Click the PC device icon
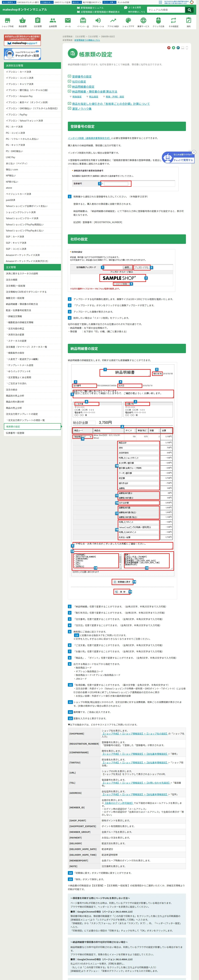Image resolution: width=199 pixels, height=980 pixels. pyautogui.click(x=183, y=48)
